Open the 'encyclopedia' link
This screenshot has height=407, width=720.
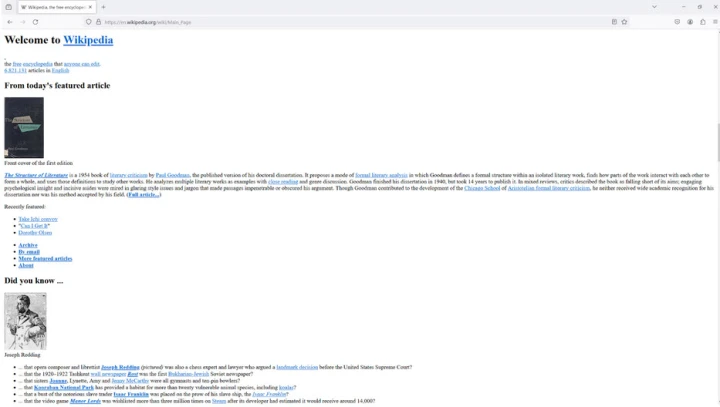[x=38, y=64]
